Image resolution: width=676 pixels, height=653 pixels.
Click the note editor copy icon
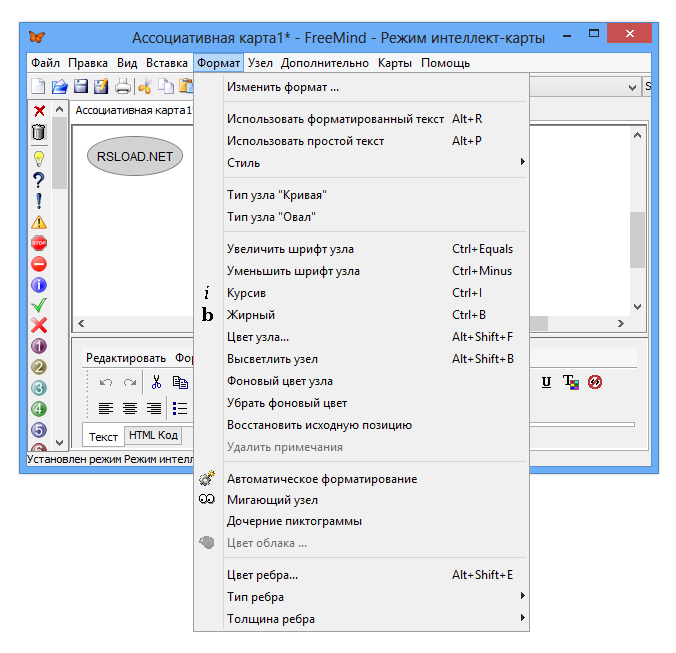pos(180,382)
